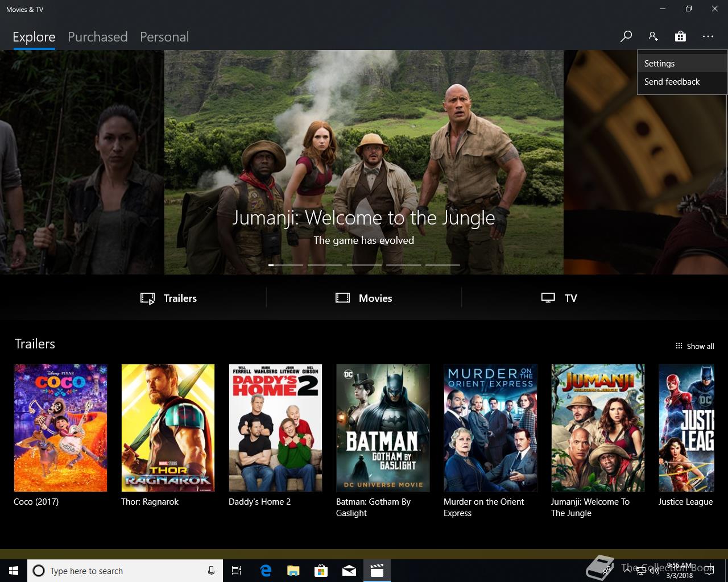Open Jumanji: Welcome To The Jungle poster

[598, 428]
